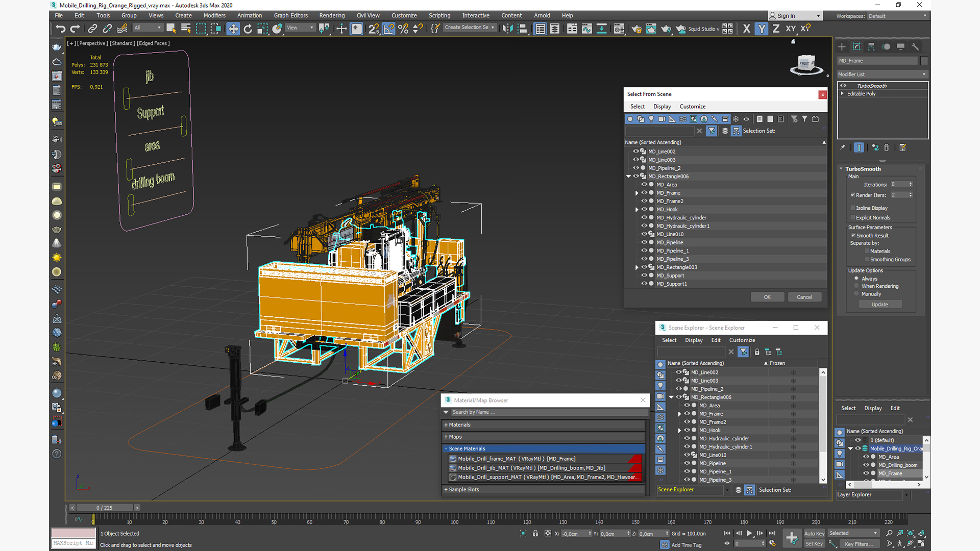Click the Undo arrow in main toolbar

[x=60, y=29]
